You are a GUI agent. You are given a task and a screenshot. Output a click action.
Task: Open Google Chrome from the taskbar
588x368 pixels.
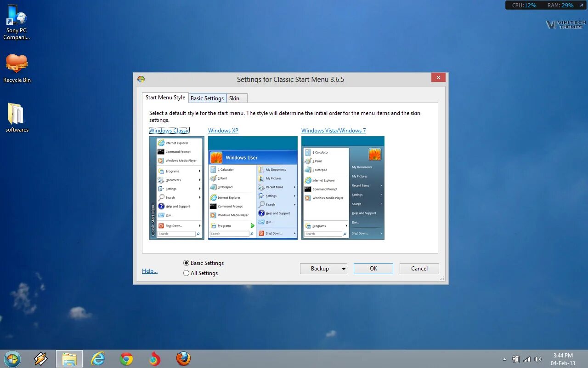126,359
